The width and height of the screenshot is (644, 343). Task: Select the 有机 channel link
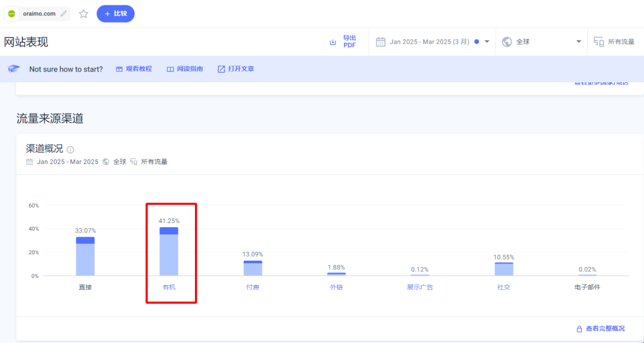click(169, 287)
